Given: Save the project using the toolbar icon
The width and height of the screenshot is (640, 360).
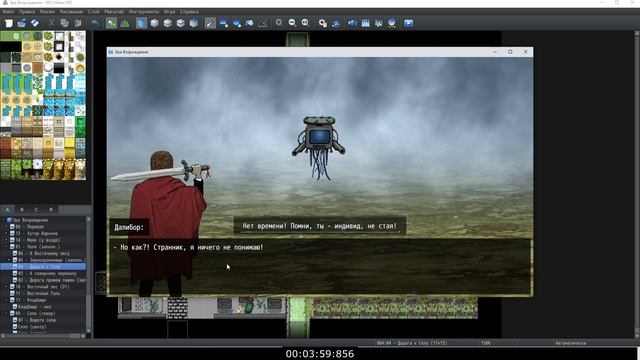Looking at the screenshot, I should [x=35, y=23].
